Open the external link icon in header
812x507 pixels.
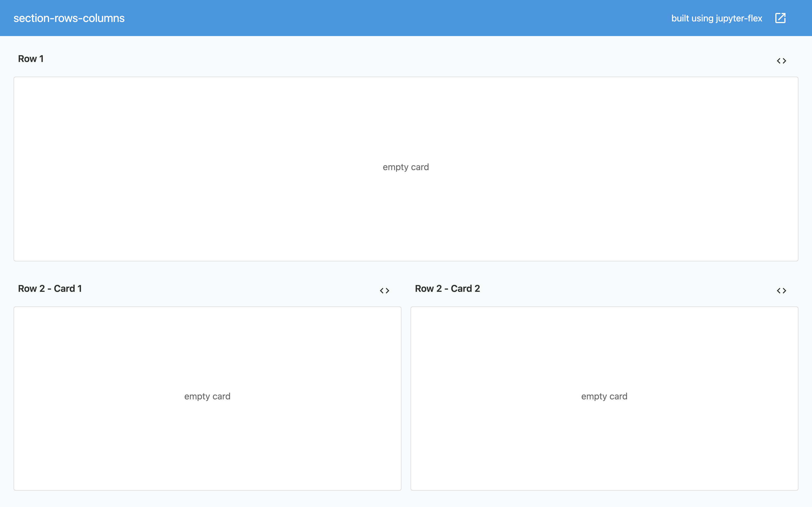click(780, 18)
